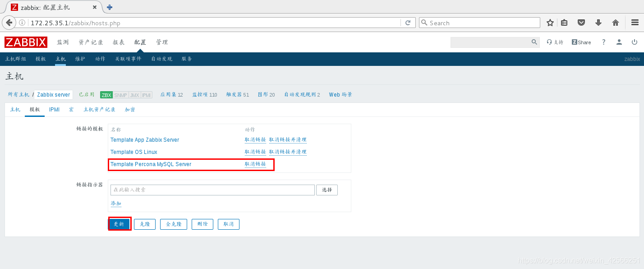Go to 维护 submenu
The image size is (644, 269).
point(80,59)
